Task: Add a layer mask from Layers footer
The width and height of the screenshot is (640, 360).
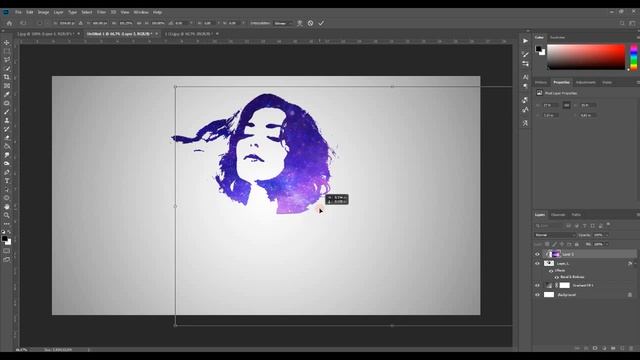Action: [x=595, y=348]
